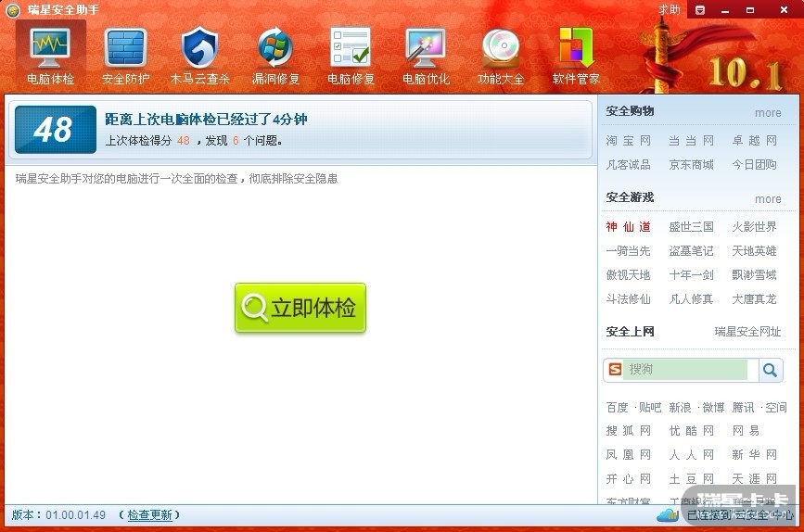Click the cloud security status icon
This screenshot has height=532, width=804.
tap(668, 514)
